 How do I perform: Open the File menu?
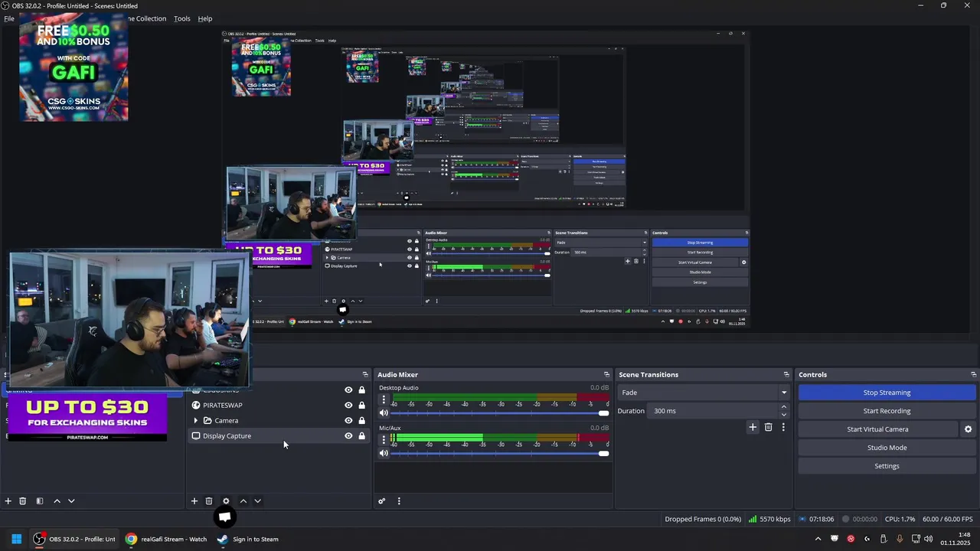[9, 18]
